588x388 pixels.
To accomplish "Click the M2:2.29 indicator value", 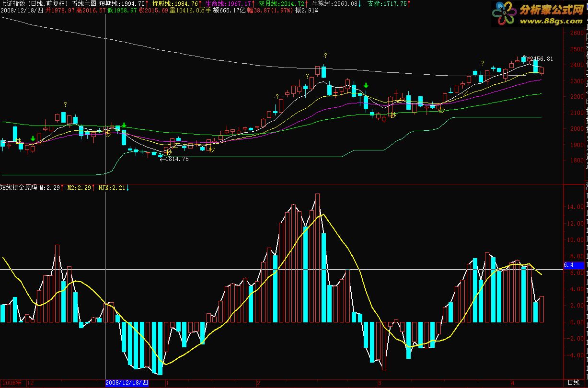I will coord(79,188).
